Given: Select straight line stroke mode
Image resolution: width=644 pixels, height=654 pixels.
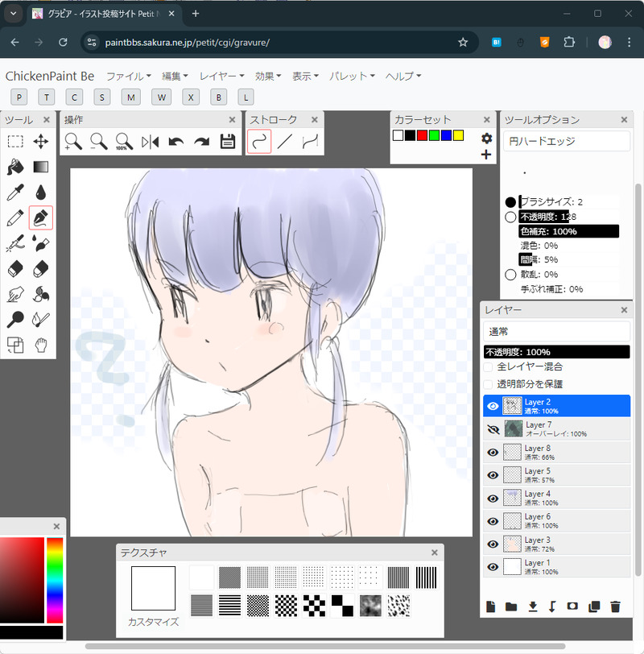Looking at the screenshot, I should (285, 142).
